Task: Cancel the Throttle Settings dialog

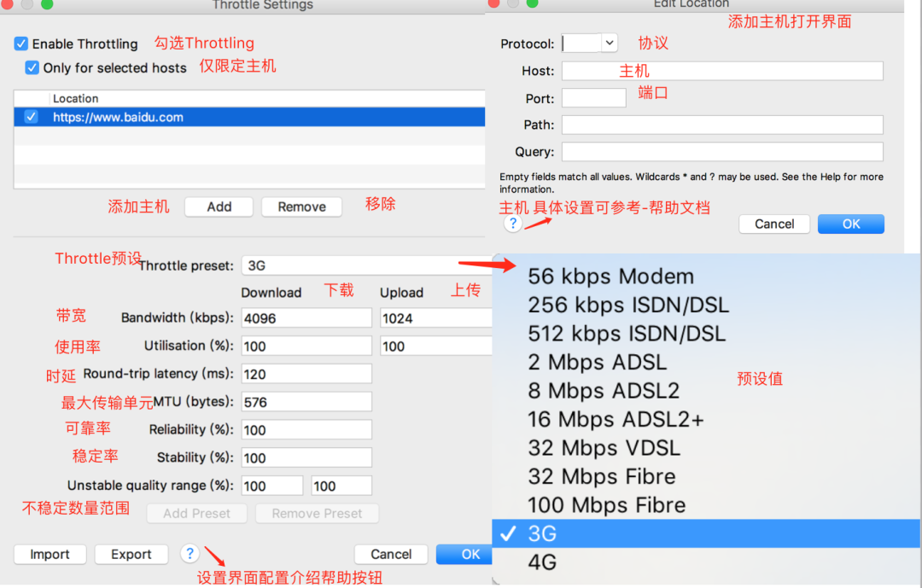Action: (x=390, y=554)
